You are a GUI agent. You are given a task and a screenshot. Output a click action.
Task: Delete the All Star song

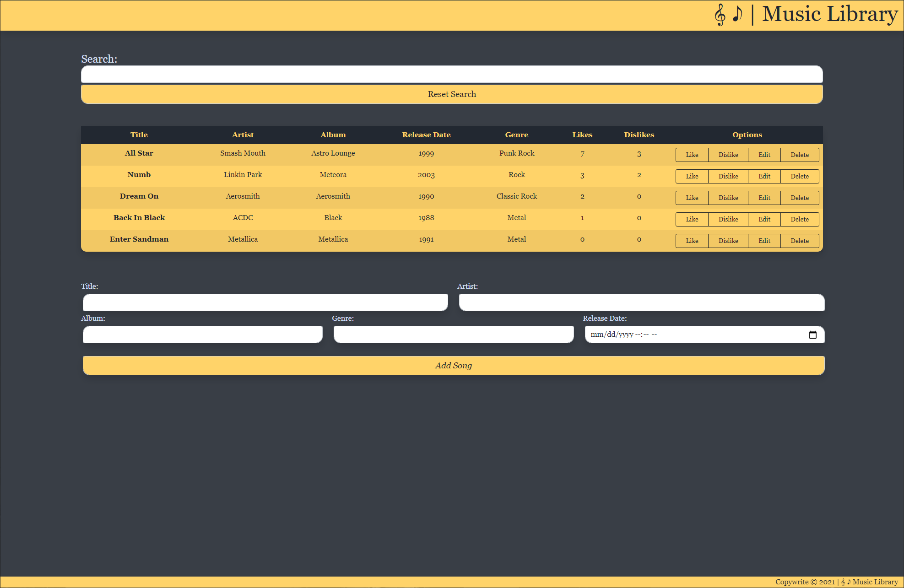pyautogui.click(x=800, y=155)
